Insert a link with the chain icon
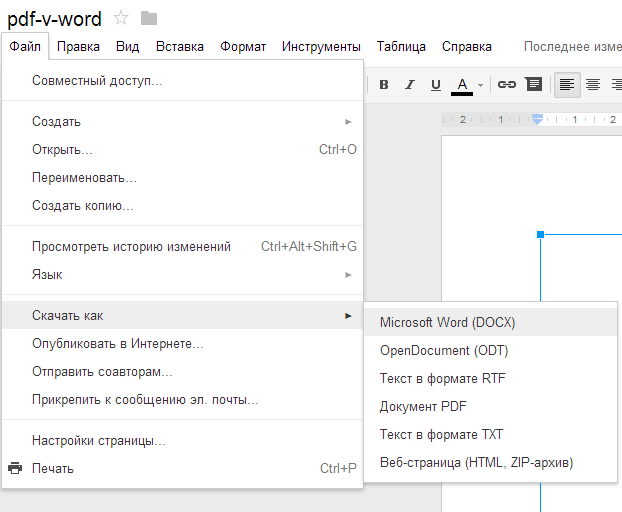 click(x=507, y=84)
